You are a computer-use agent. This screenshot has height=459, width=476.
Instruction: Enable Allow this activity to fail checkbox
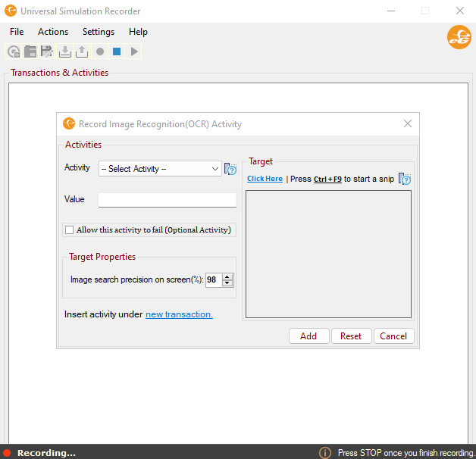[70, 229]
